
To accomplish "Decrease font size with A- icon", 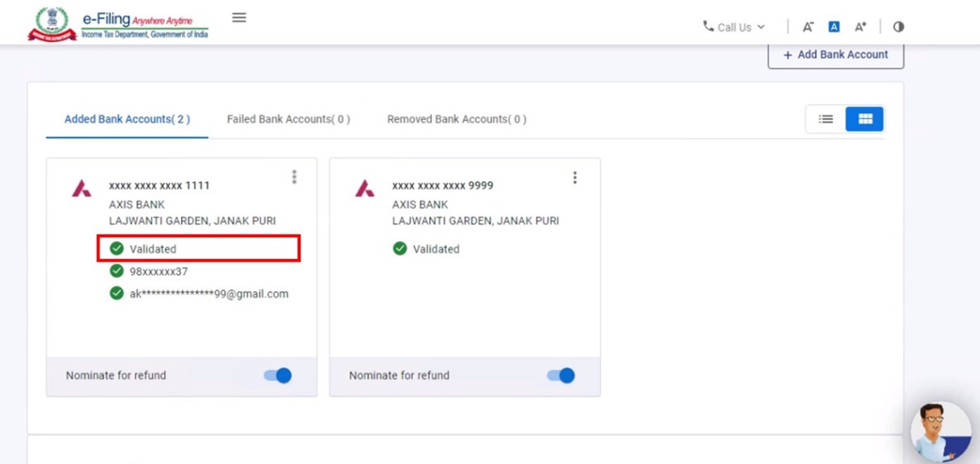I will (x=808, y=27).
